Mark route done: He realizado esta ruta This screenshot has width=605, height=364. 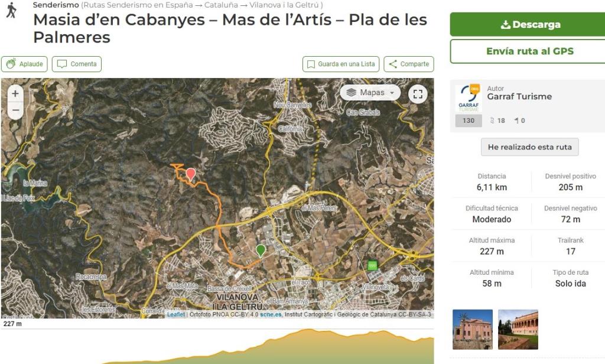529,147
